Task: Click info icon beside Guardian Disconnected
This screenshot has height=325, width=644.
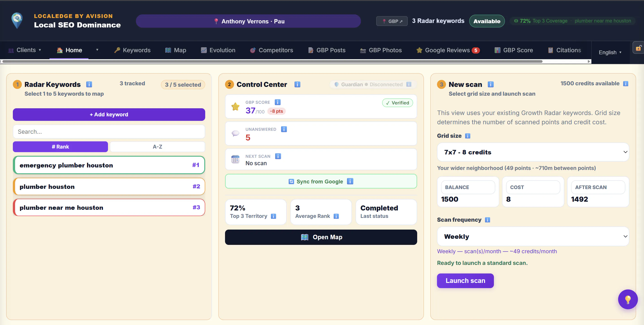Action: pyautogui.click(x=408, y=84)
